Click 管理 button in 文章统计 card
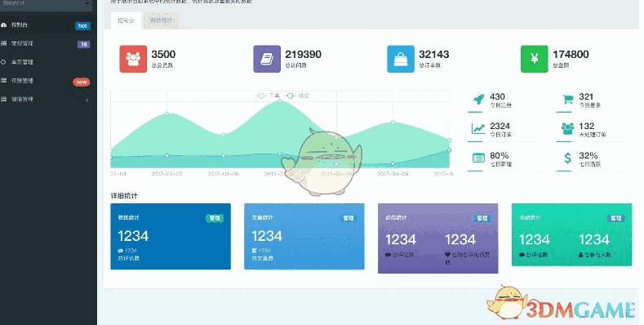 coord(349,218)
